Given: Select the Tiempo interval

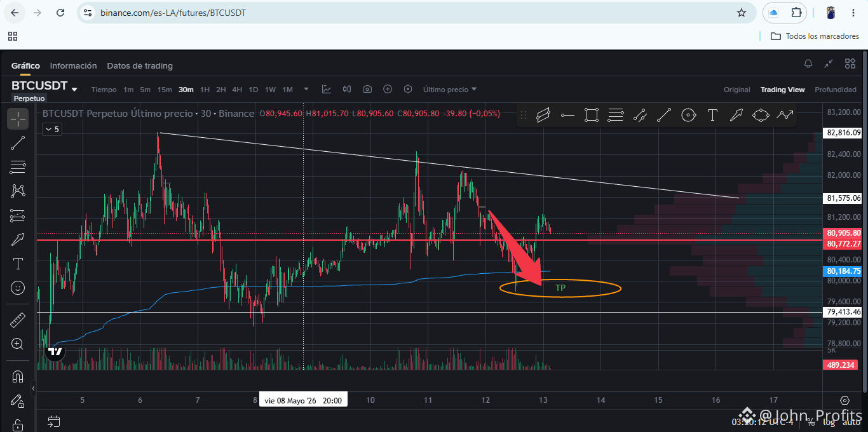Looking at the screenshot, I should 104,90.
